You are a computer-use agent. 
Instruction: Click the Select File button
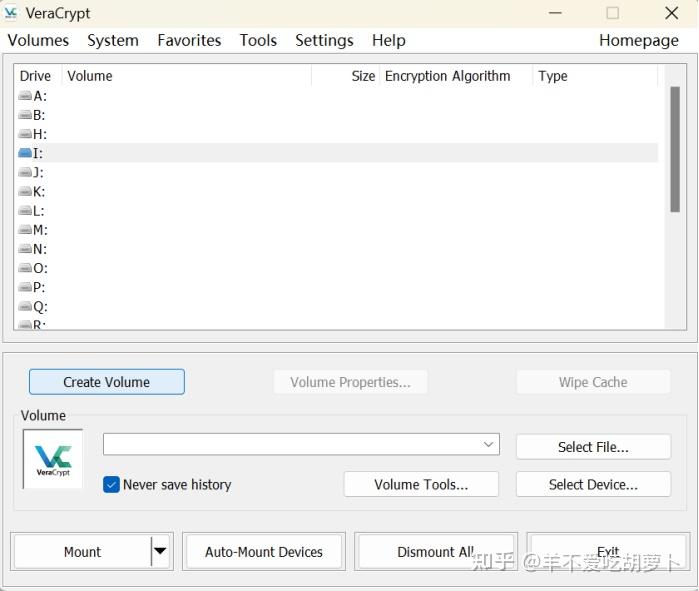pos(593,447)
